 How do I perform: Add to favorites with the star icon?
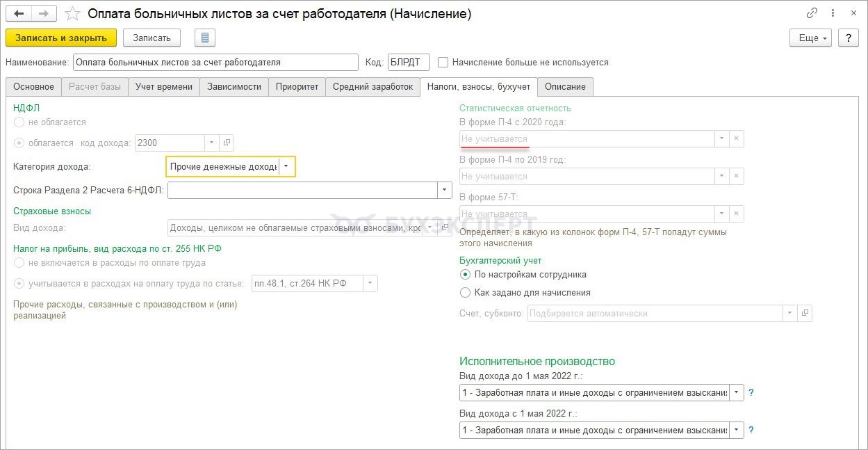tap(72, 14)
